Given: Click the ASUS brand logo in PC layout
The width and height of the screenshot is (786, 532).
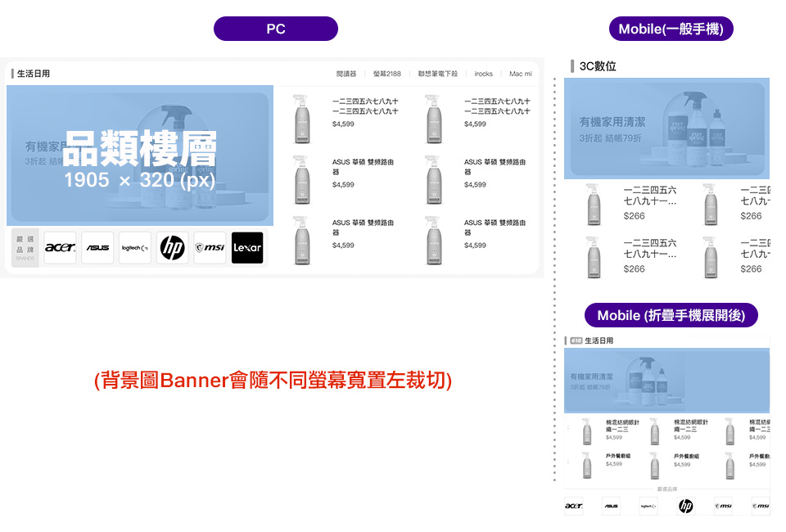Looking at the screenshot, I should click(x=97, y=247).
